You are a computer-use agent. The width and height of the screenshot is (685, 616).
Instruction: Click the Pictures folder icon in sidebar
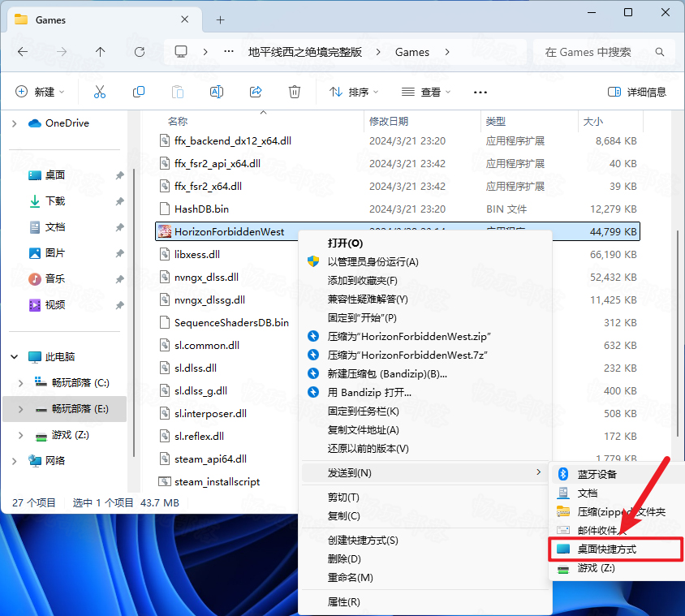tap(35, 253)
